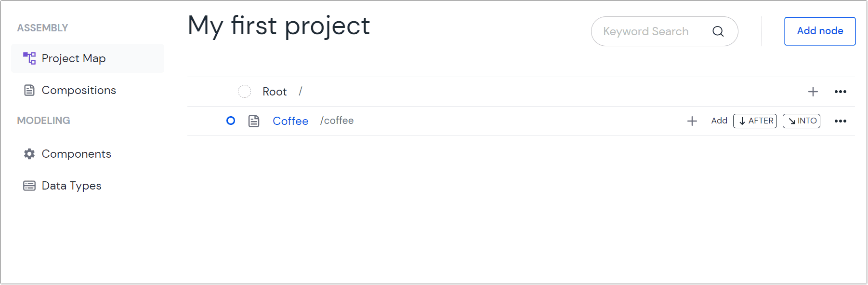Go to the Data Types section

(71, 185)
